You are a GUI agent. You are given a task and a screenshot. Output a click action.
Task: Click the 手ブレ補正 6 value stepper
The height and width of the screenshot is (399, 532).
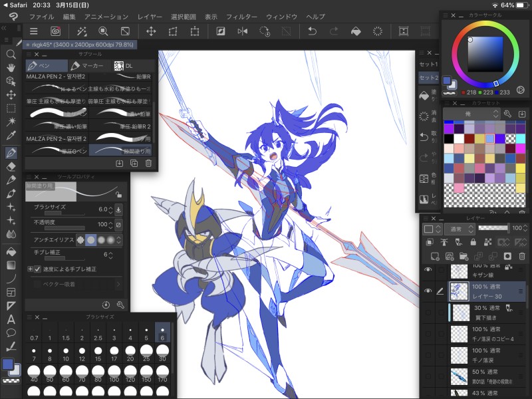click(x=110, y=255)
